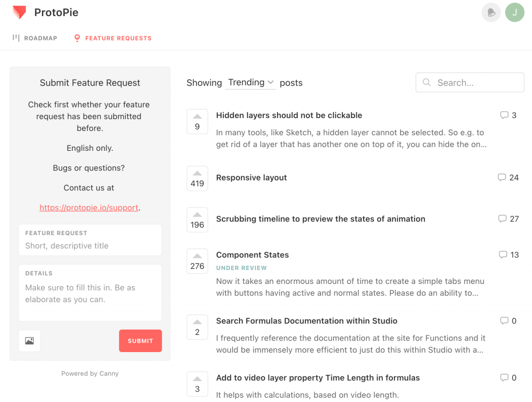Viewport: 532px width, 402px height.
Task: Click the ProtoPie logo icon
Action: [19, 12]
